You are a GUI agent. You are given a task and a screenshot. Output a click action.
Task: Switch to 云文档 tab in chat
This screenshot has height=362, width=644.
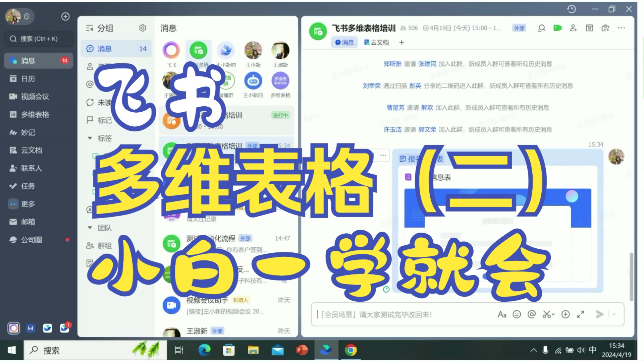[x=376, y=42]
